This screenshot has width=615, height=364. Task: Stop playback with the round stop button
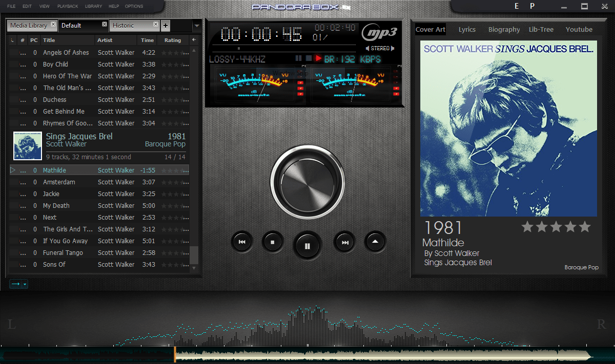click(273, 242)
